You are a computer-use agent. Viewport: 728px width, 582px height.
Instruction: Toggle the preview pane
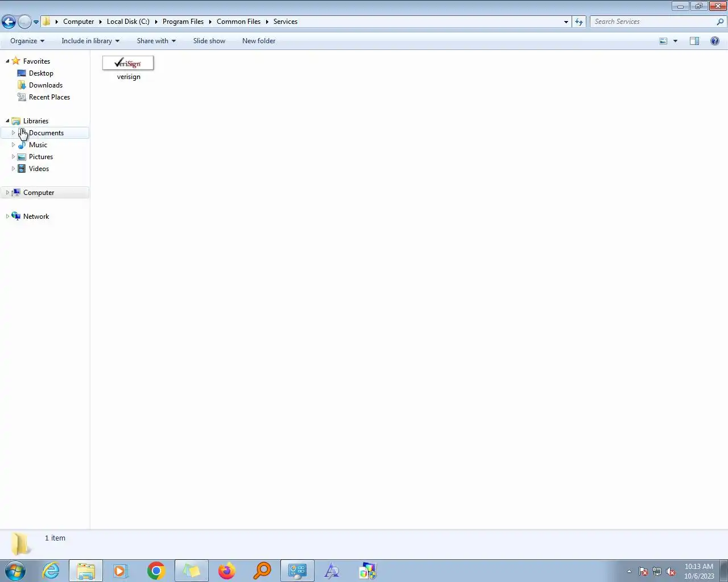(694, 41)
